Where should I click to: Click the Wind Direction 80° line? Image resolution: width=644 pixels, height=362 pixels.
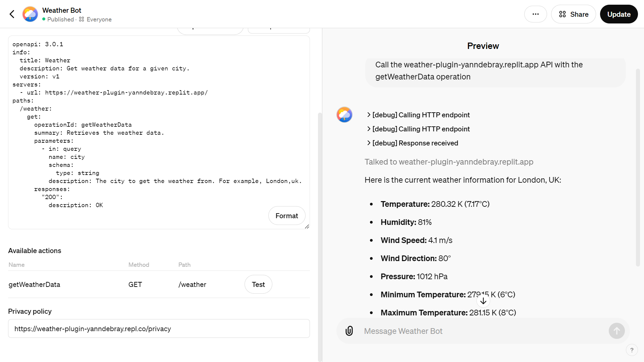coord(416,258)
